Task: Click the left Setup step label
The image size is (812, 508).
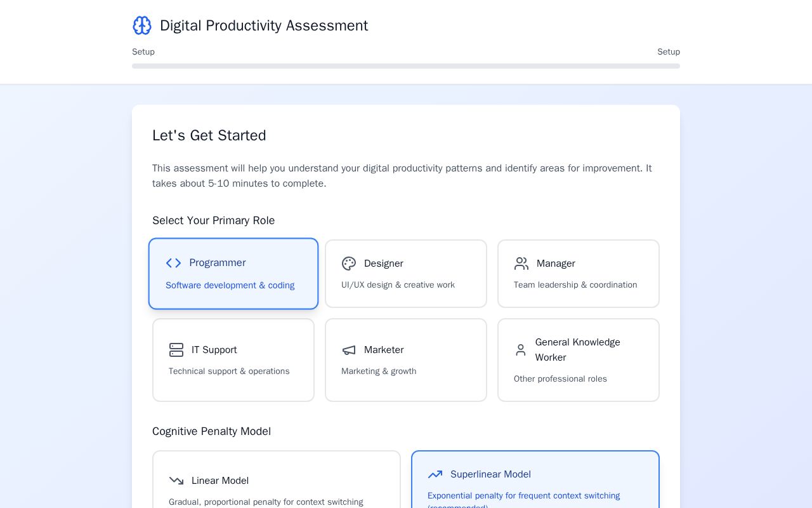Action: (x=143, y=52)
